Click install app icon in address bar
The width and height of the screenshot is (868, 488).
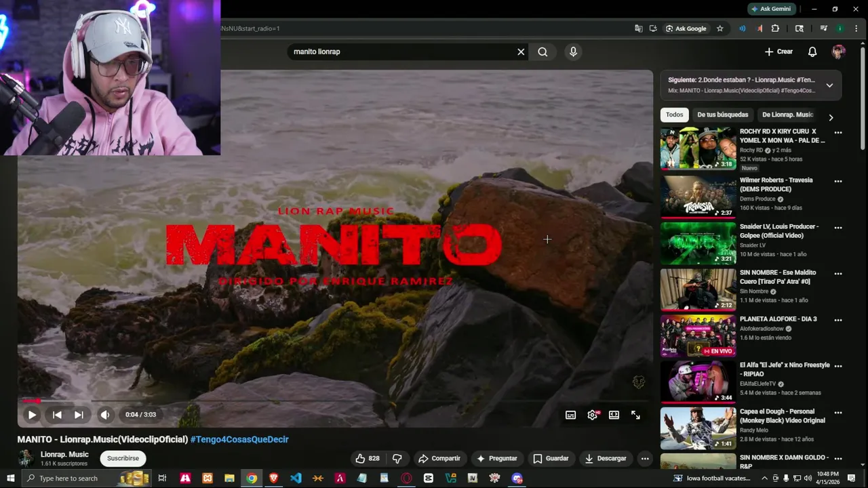(653, 28)
